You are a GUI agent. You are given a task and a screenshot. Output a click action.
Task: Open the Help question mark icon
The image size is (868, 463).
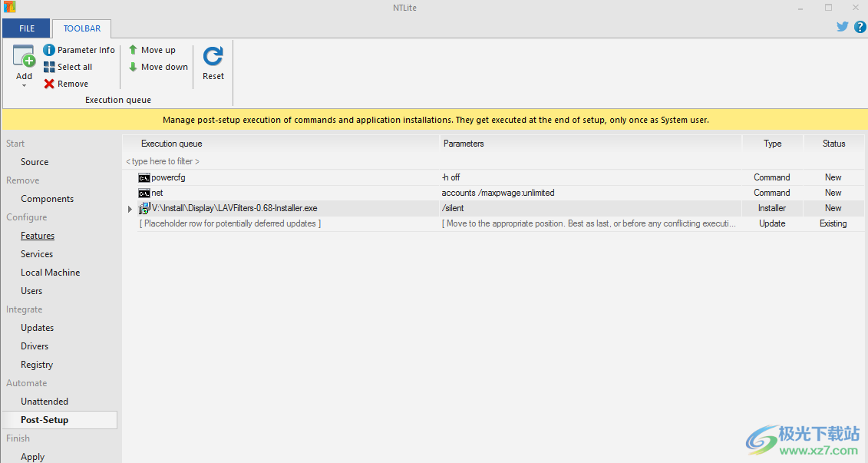[860, 27]
